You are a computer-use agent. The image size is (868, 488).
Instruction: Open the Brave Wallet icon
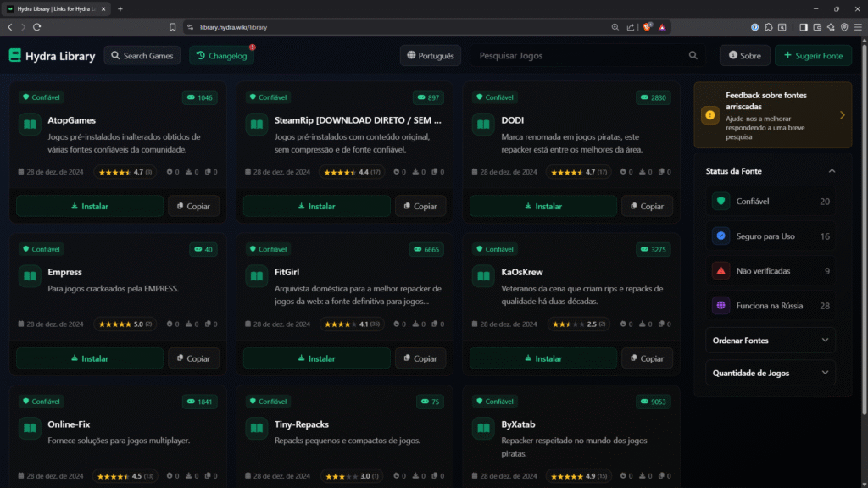pyautogui.click(x=817, y=27)
